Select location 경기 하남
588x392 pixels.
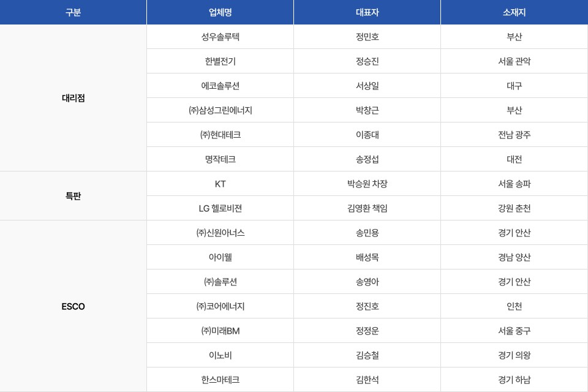pyautogui.click(x=514, y=380)
